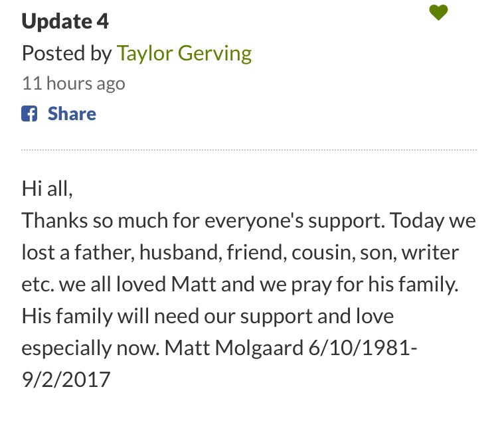
Task: Click the "11 hours ago" timestamp
Action: pos(73,84)
